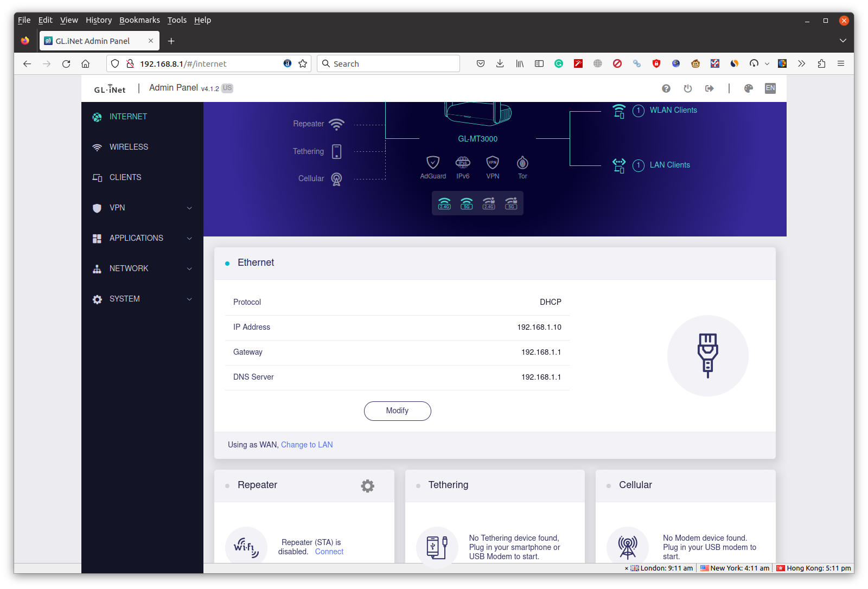The height and width of the screenshot is (589, 868).
Task: Click the VPN status icon in diagram
Action: click(493, 162)
